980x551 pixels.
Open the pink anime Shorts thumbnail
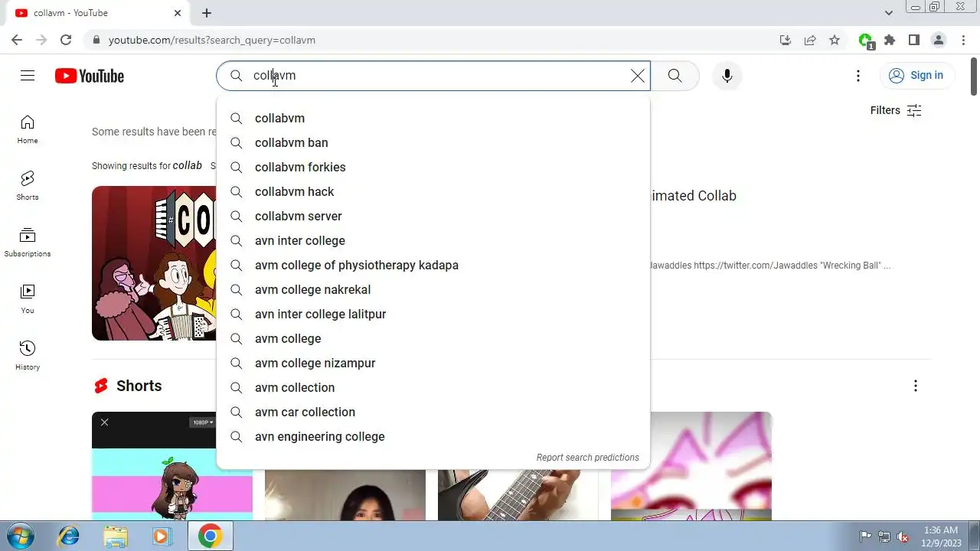tap(691, 466)
